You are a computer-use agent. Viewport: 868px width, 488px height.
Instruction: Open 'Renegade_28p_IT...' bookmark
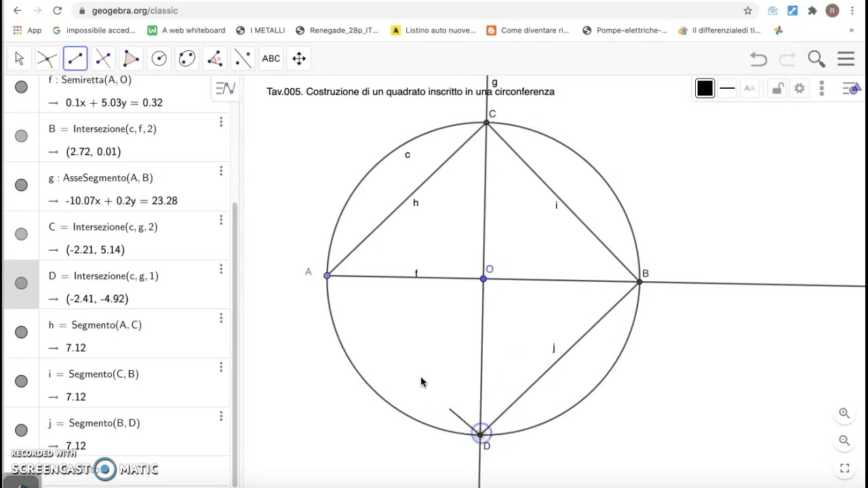point(336,30)
